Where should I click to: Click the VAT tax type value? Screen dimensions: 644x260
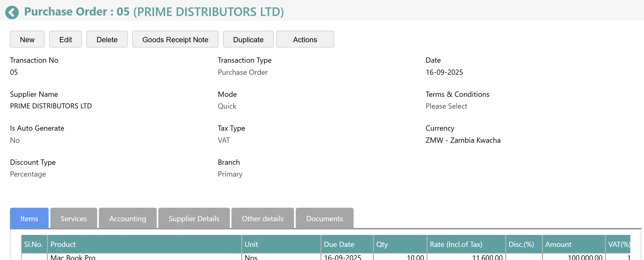tap(224, 140)
